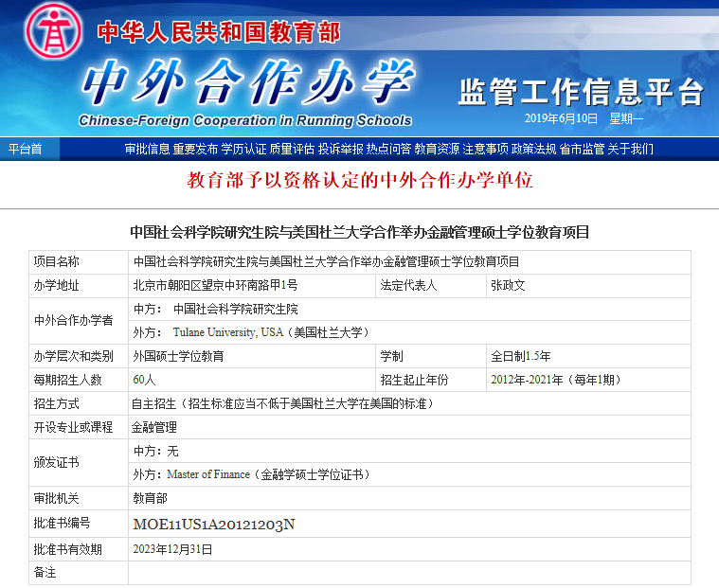Open 注意事项 from navigation
719x588 pixels.
485,149
